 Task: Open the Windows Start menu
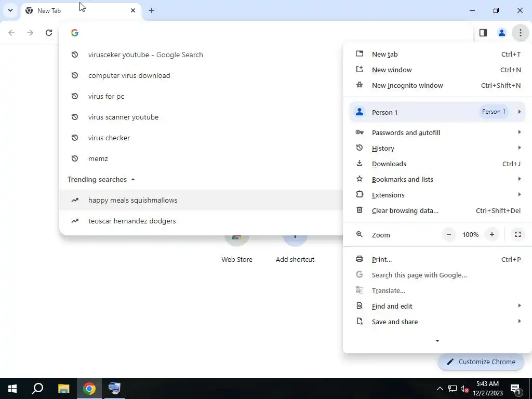click(12, 389)
